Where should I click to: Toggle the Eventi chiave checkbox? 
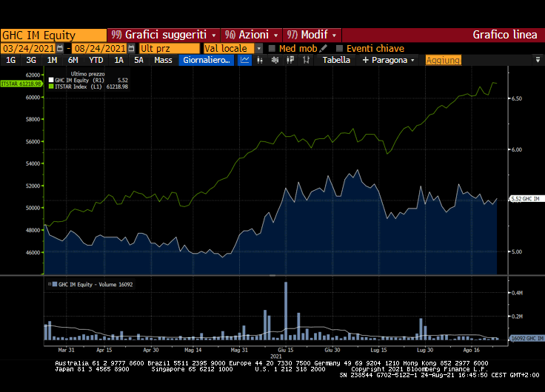(339, 48)
